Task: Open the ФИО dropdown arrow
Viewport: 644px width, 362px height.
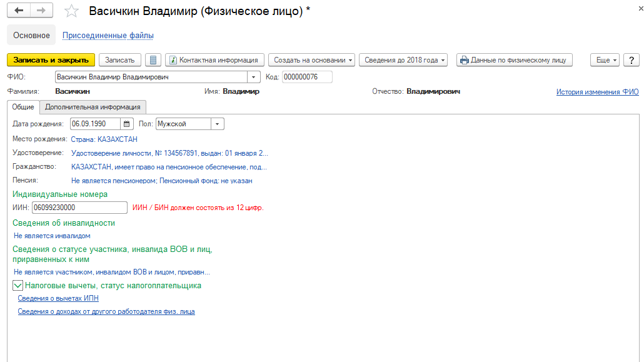Action: tap(253, 77)
